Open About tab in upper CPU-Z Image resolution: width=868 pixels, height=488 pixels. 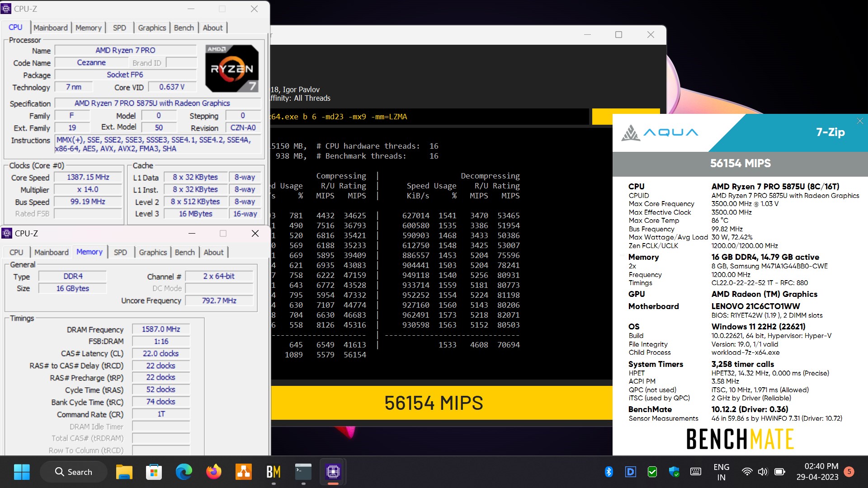pos(212,28)
